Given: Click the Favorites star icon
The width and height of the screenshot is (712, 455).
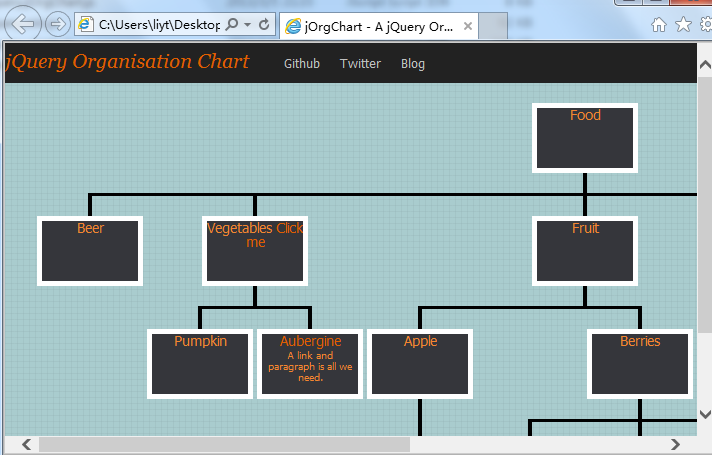Looking at the screenshot, I should (x=683, y=25).
